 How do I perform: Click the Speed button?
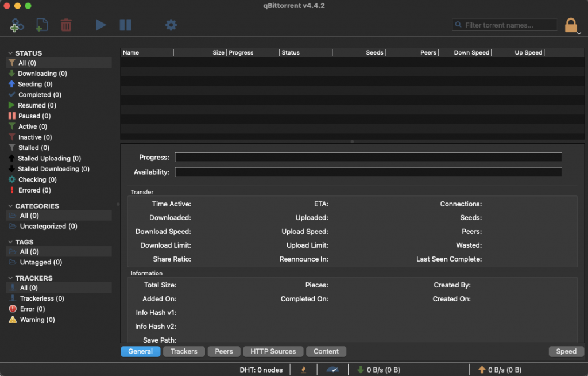[x=566, y=351]
